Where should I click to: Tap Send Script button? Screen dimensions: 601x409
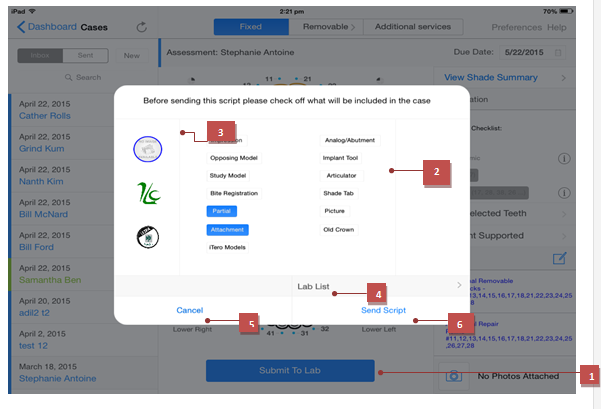(x=383, y=310)
